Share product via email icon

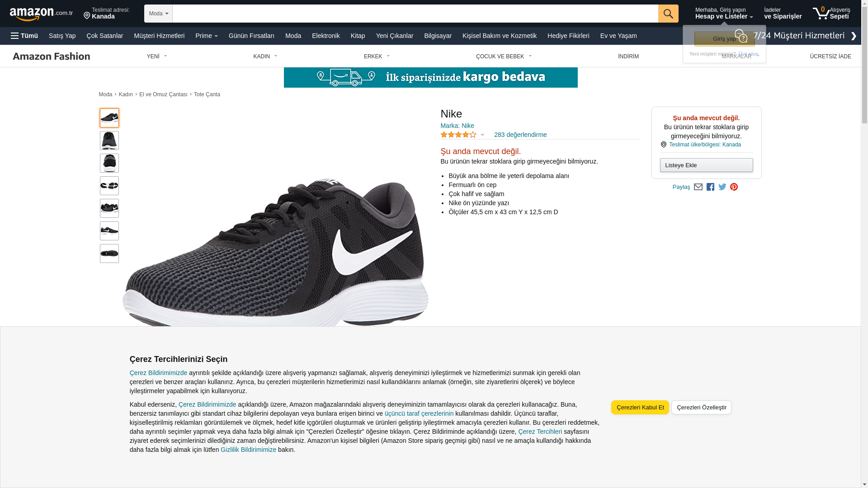[x=698, y=187]
